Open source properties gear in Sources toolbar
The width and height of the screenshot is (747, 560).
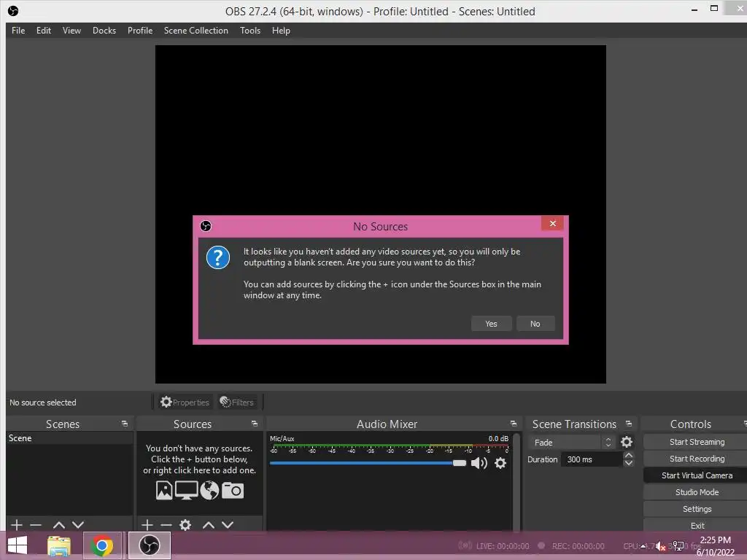pos(185,525)
